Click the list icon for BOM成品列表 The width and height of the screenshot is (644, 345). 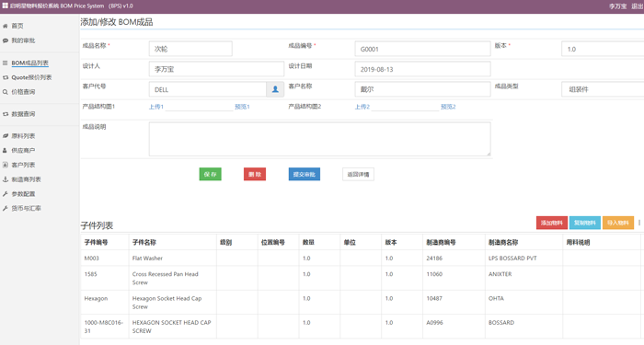[x=6, y=63]
